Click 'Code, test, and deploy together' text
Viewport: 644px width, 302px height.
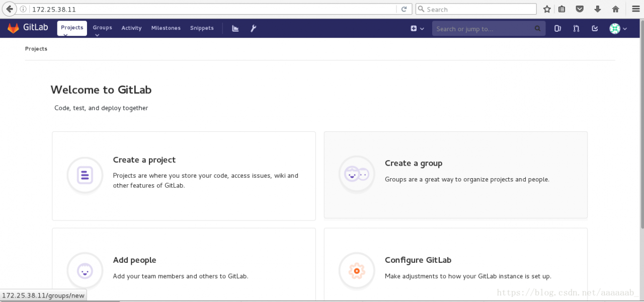click(101, 108)
